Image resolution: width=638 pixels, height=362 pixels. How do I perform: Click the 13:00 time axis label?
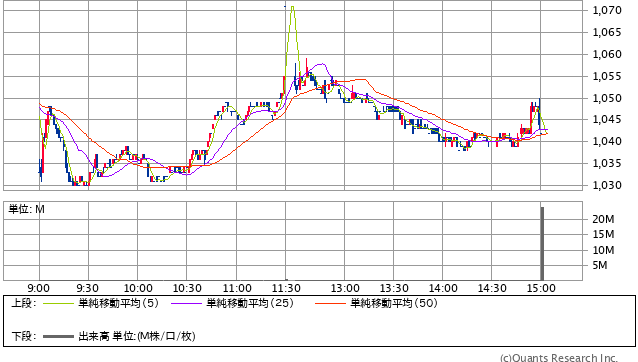click(345, 288)
